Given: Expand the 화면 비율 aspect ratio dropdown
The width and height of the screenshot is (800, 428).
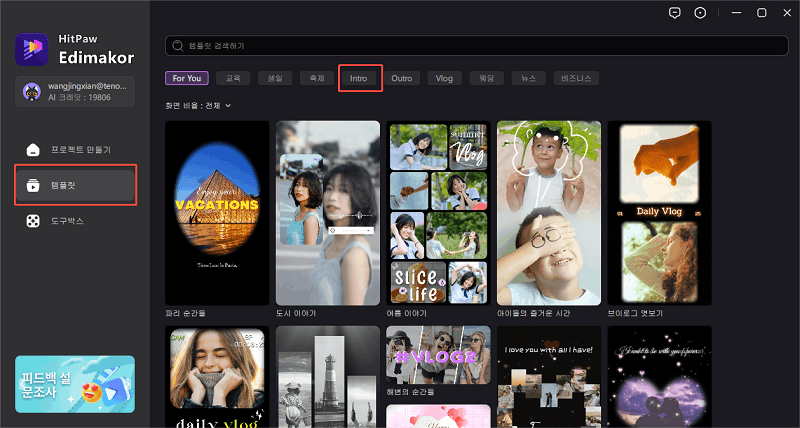Looking at the screenshot, I should (x=228, y=105).
